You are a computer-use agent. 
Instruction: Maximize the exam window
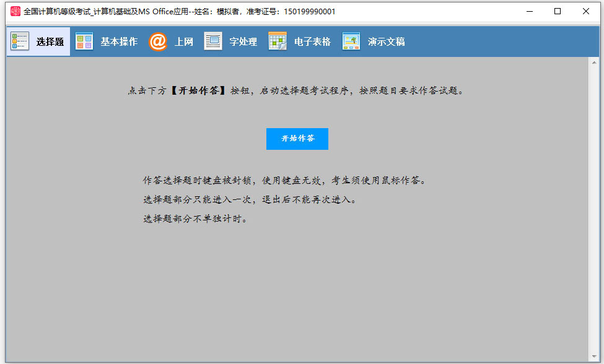(558, 11)
